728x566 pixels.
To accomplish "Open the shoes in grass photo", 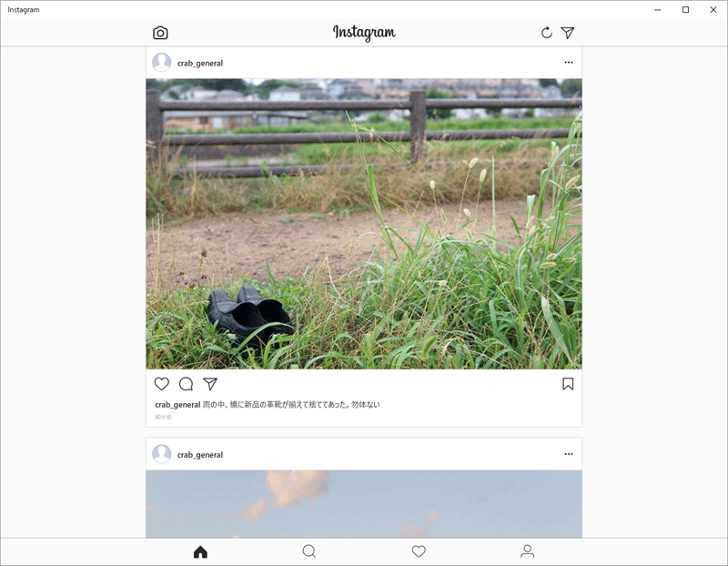I will click(364, 224).
